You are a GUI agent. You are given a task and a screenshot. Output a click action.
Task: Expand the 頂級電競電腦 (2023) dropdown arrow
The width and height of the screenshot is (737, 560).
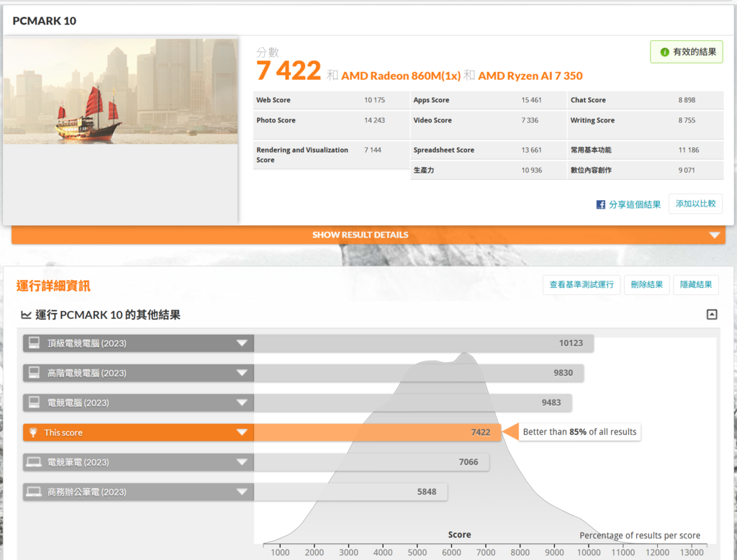tap(242, 343)
